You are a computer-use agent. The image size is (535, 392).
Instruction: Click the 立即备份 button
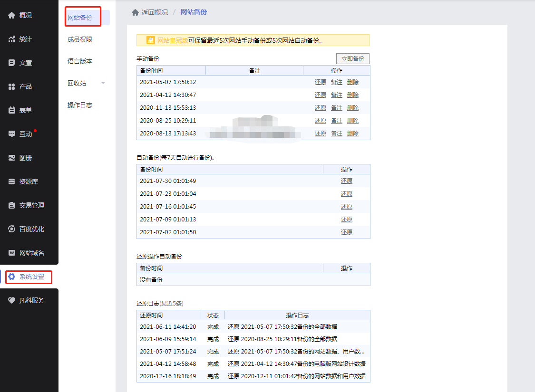[x=353, y=58]
